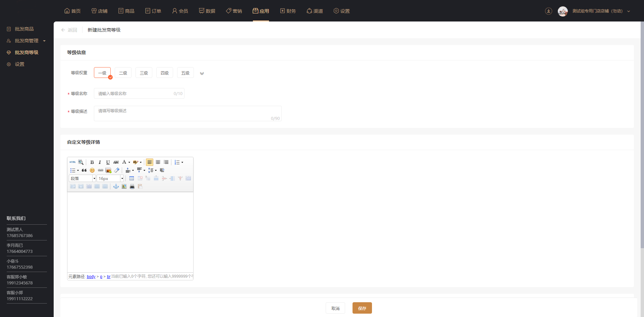This screenshot has width=644, height=317.
Task: Click inside the rich text editing area
Action: [x=130, y=232]
